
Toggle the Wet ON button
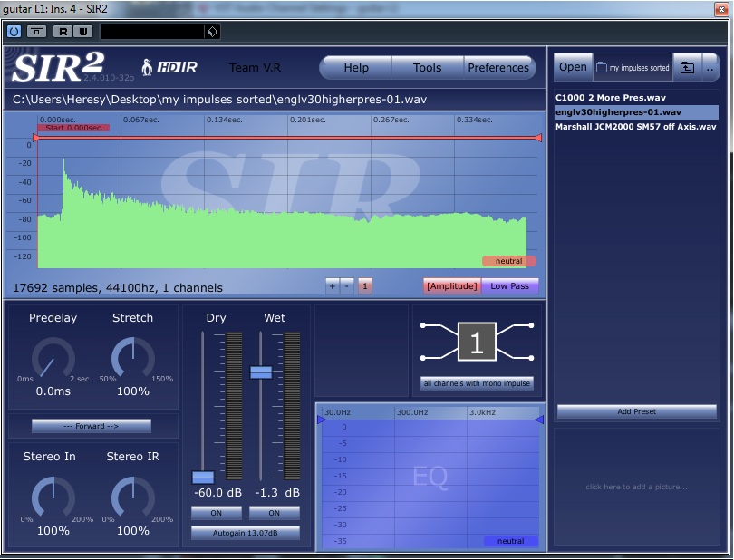pos(275,513)
